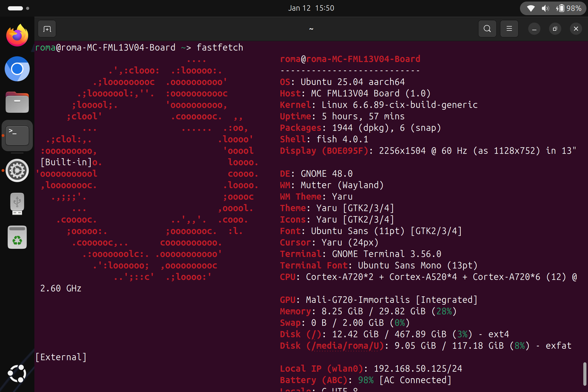Click the "CPU: Cortex-A720*2" line
Image resolution: width=588 pixels, height=392 pixels.
(x=428, y=277)
